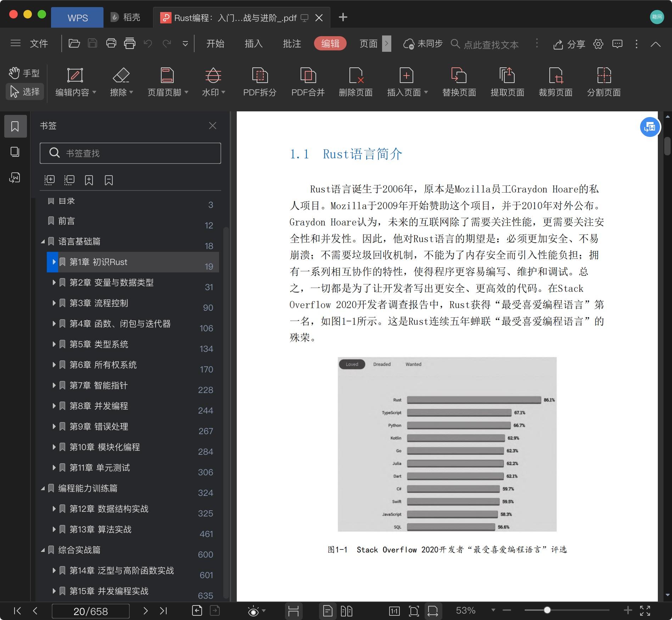This screenshot has height=620, width=672.
Task: Click the zoom slider handle
Action: point(547,610)
